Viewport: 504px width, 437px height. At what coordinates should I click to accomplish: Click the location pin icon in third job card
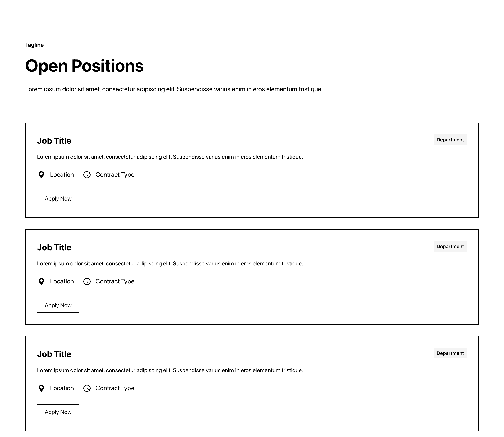click(41, 388)
